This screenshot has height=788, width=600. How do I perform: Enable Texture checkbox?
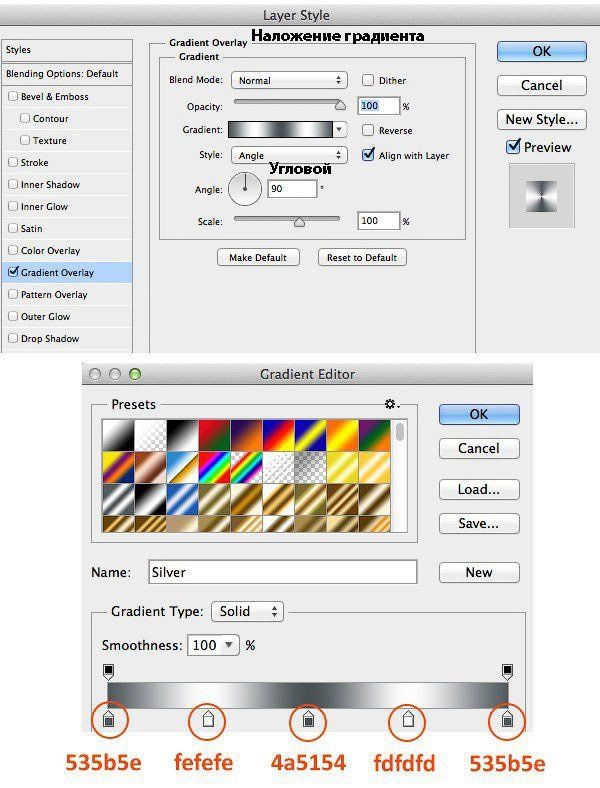point(25,140)
